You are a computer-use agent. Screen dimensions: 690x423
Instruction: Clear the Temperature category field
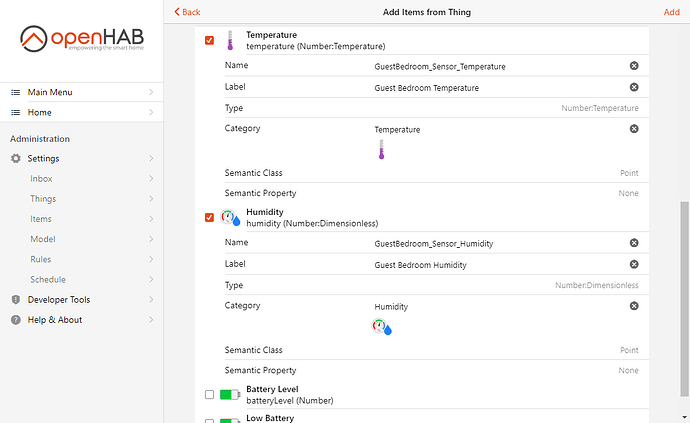(x=633, y=129)
